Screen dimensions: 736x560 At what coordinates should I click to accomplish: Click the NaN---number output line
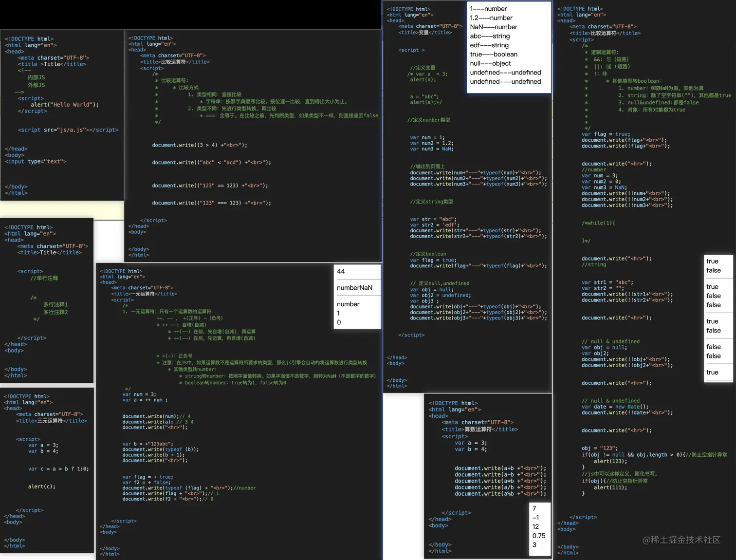[494, 27]
